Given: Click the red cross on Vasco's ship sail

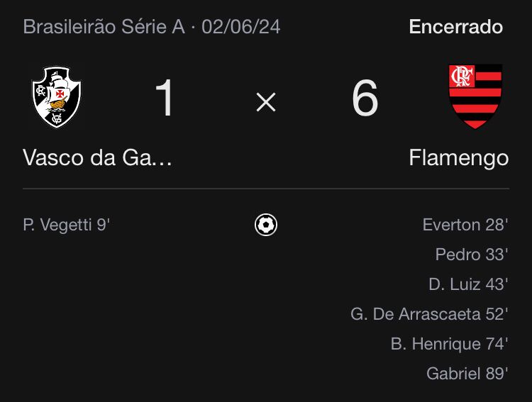Looking at the screenshot, I should pos(60,93).
